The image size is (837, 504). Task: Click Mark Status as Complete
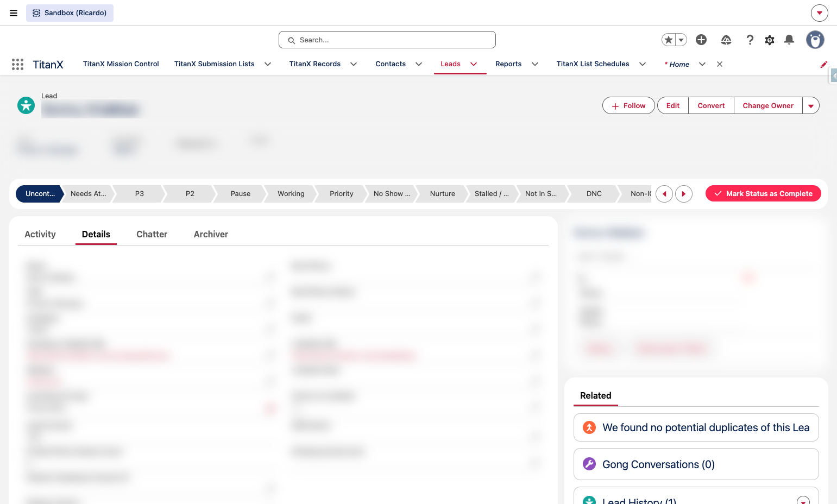coord(763,194)
